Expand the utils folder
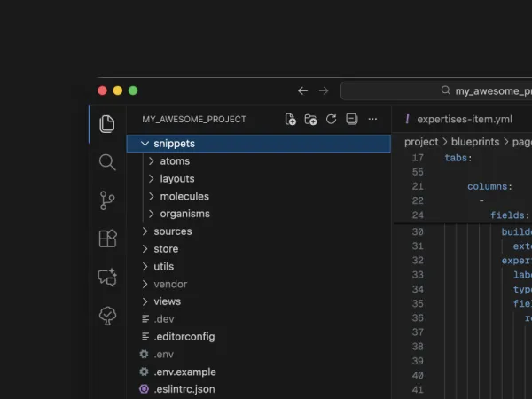Viewport: 532px width, 399px height. click(x=145, y=267)
